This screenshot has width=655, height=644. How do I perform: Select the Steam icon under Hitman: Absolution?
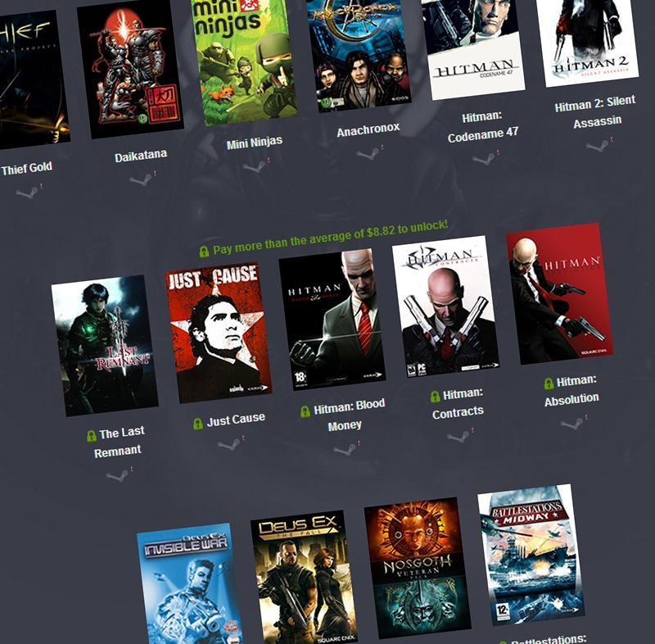coord(571,424)
